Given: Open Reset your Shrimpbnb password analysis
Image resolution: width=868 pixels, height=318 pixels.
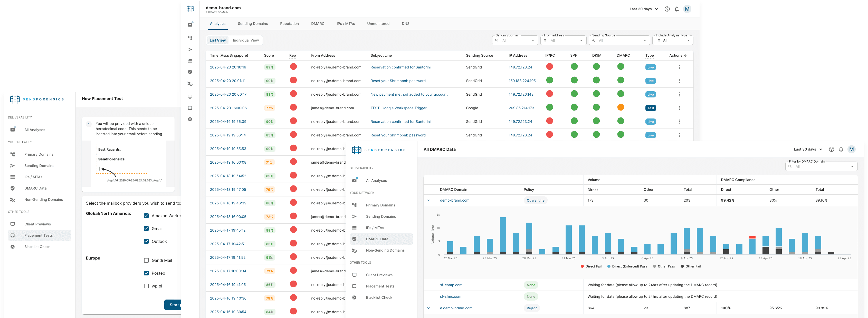Looking at the screenshot, I should tap(398, 81).
